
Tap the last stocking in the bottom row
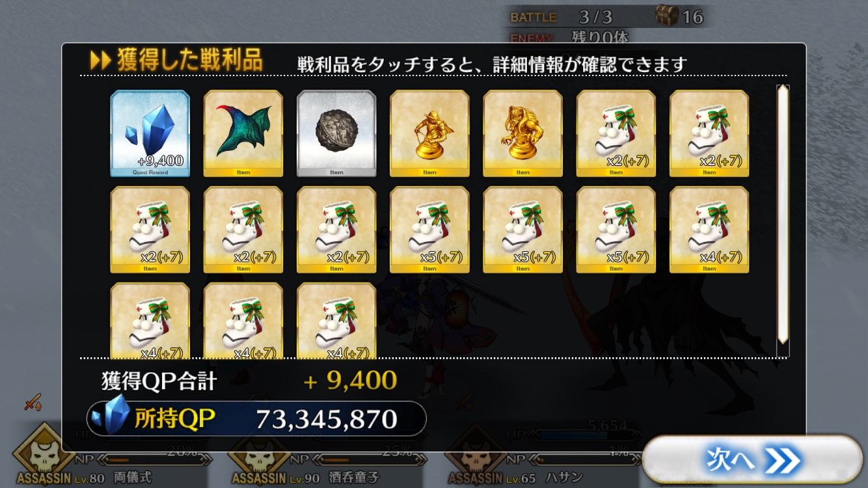click(336, 320)
